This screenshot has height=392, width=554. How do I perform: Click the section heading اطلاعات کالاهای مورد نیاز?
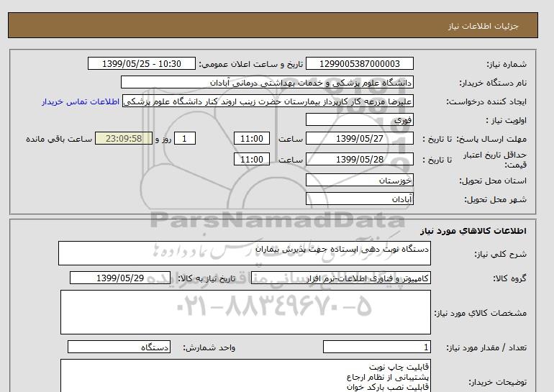pos(473,231)
